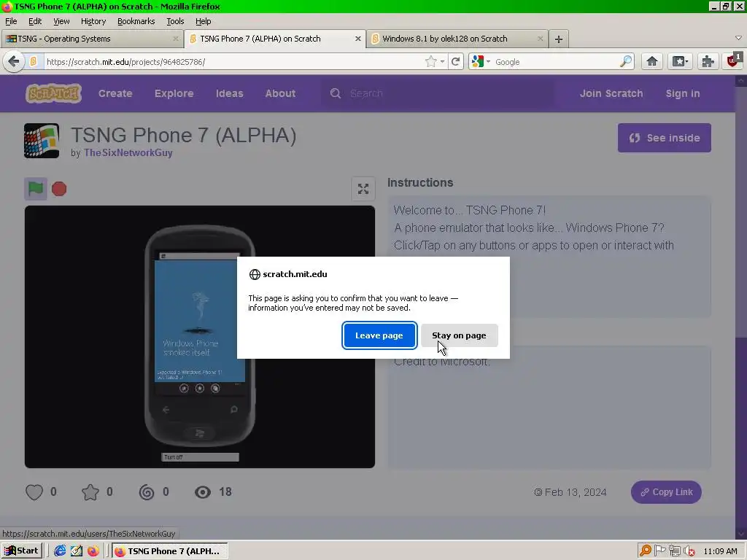
Task: Click the Feb 13, 2024 date text
Action: coord(576,492)
